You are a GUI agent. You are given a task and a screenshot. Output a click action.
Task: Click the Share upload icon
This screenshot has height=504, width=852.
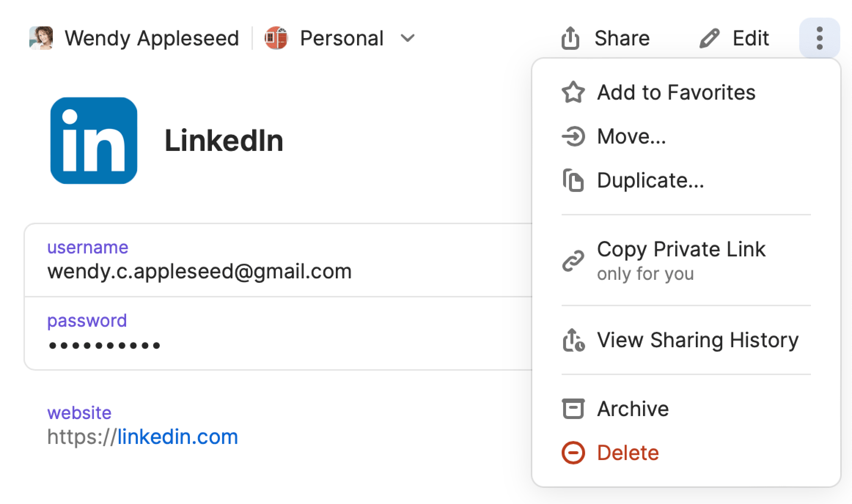(570, 38)
